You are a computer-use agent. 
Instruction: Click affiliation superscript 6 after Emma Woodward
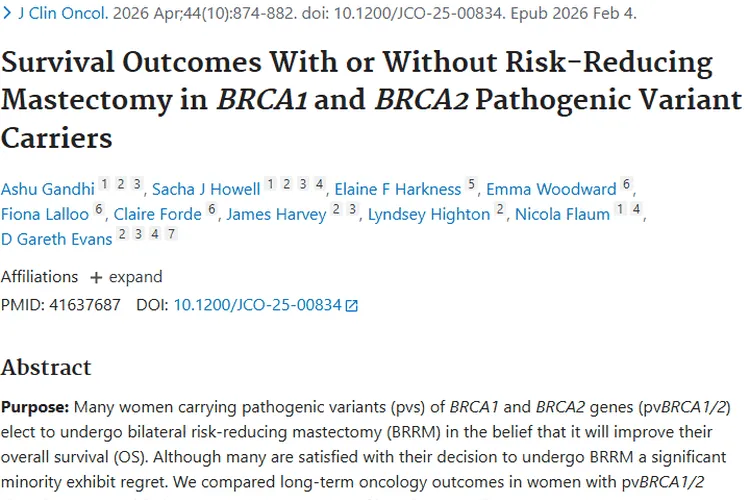[x=626, y=184]
